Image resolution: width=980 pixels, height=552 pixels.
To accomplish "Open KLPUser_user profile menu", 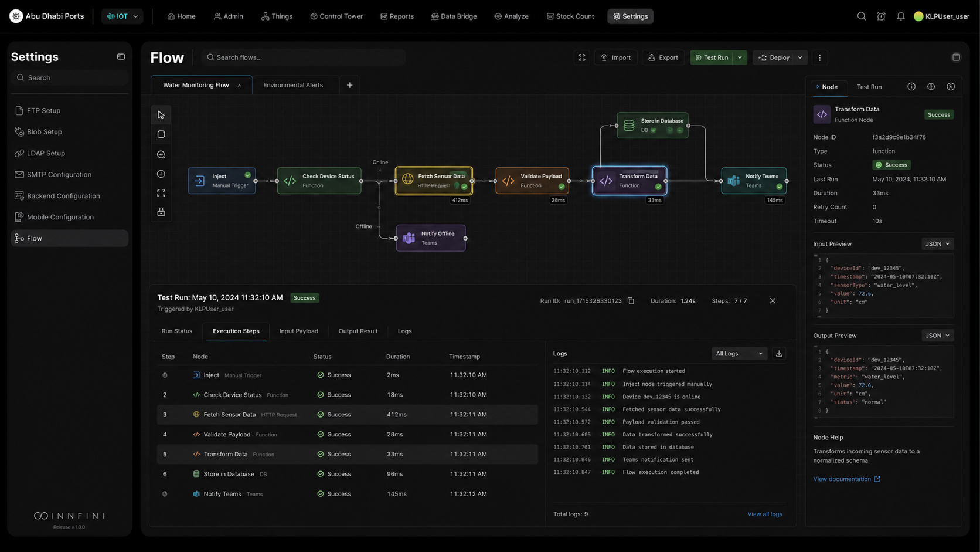I will pos(942,16).
